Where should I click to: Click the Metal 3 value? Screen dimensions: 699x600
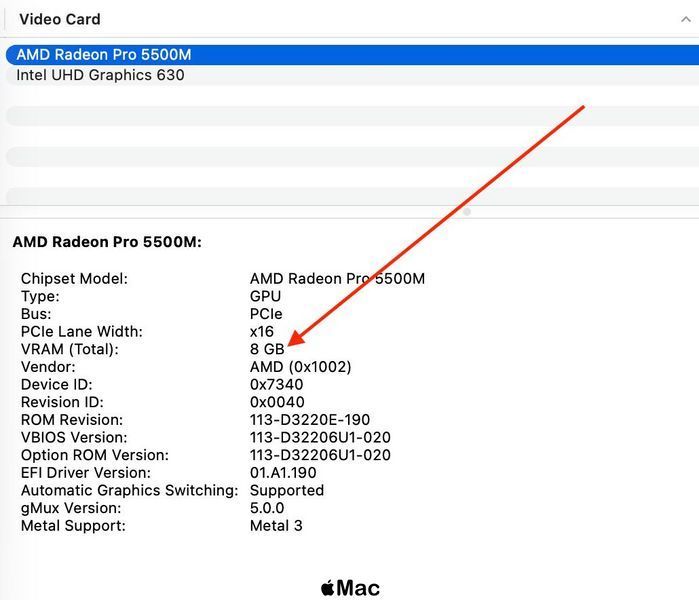coord(276,526)
